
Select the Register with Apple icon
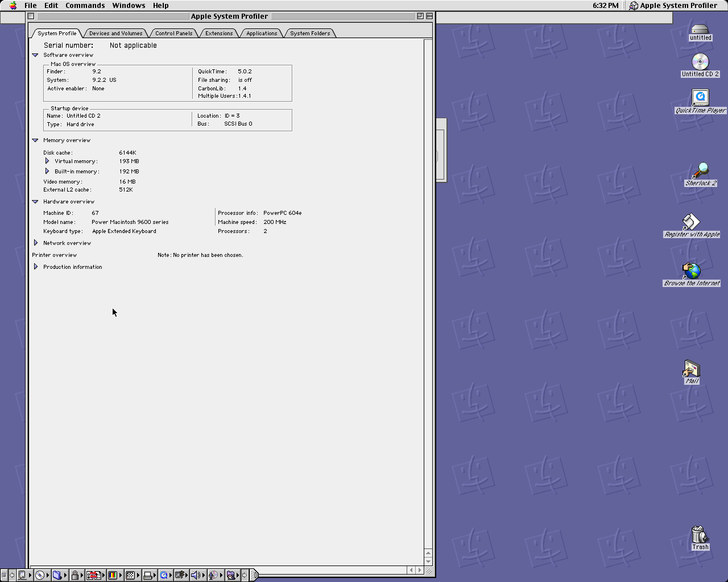[x=691, y=222]
